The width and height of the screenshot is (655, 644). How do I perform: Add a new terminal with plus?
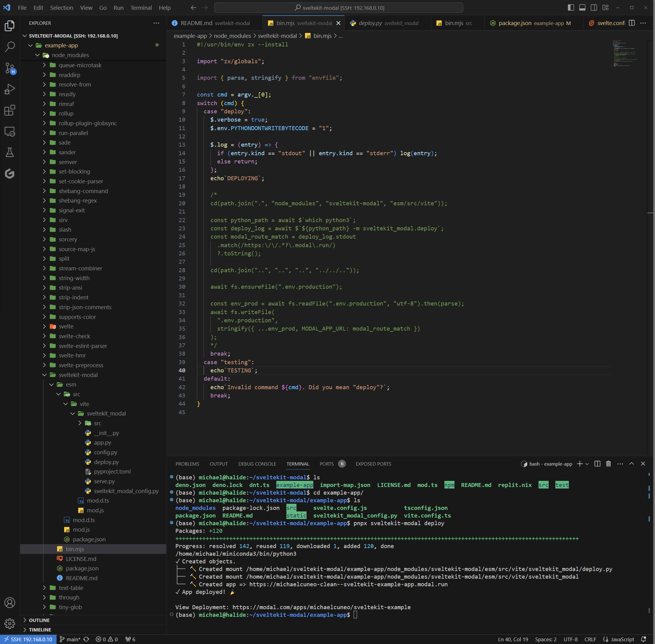(x=580, y=464)
